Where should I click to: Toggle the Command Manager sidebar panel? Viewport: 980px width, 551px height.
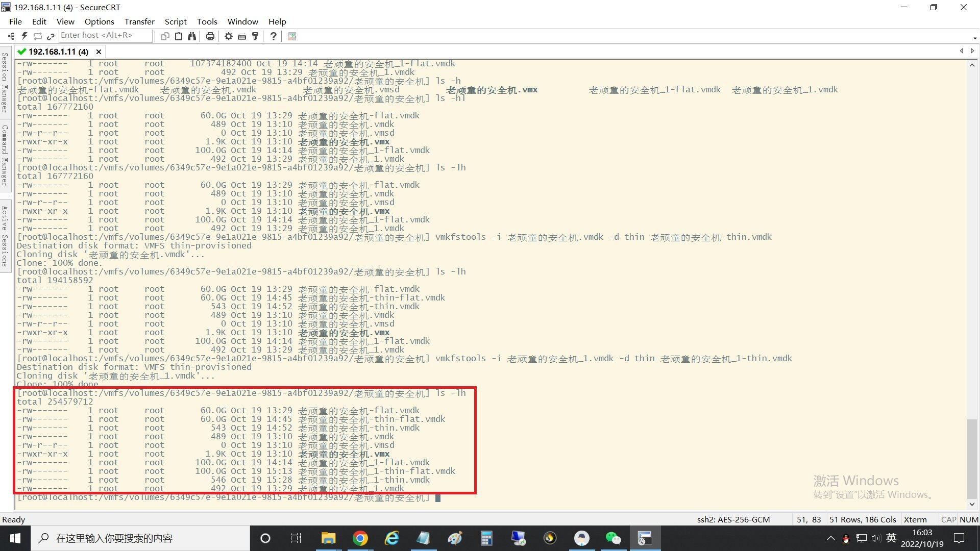point(6,166)
